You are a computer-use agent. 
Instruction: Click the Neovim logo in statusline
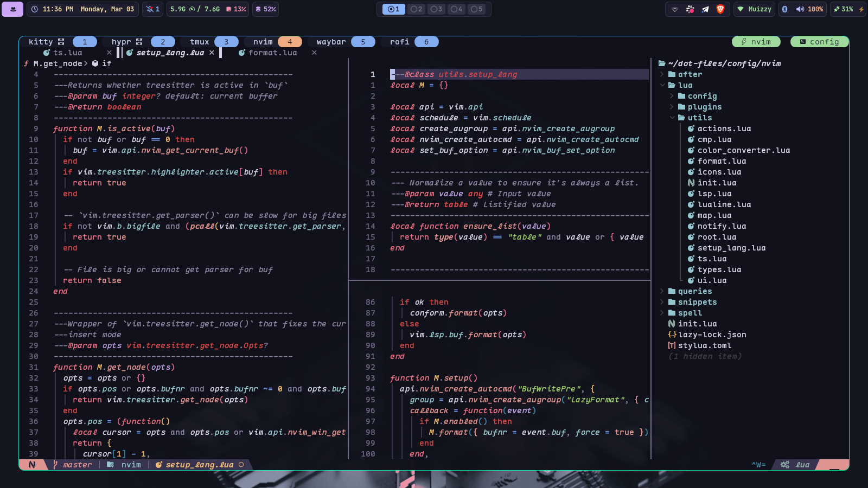click(32, 465)
